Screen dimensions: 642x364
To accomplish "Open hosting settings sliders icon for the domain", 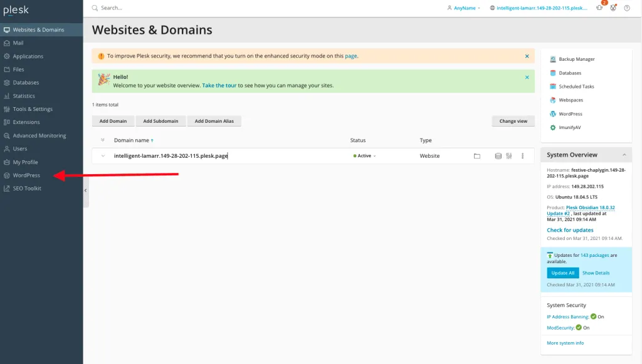I will point(508,155).
